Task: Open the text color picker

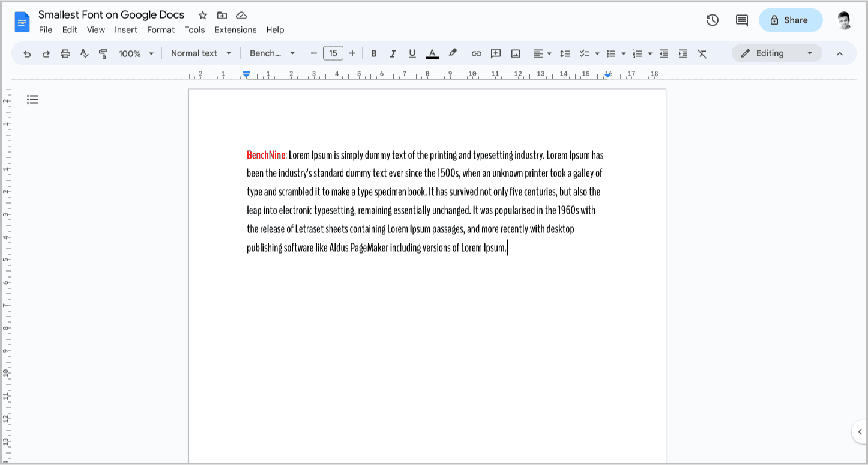Action: (x=432, y=53)
